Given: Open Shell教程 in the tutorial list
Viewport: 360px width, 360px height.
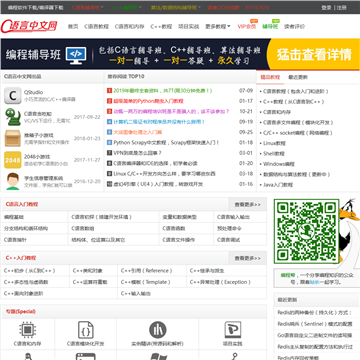Looking at the screenshot, I should 274,154.
